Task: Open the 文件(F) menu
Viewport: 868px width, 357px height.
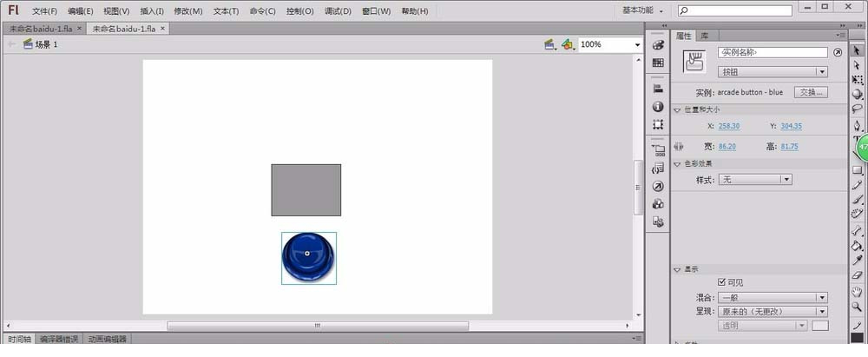Action: (x=44, y=11)
